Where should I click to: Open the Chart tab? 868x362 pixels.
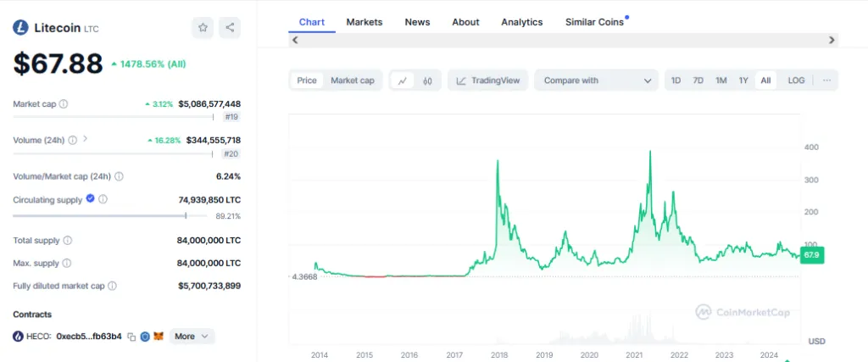[x=312, y=22]
